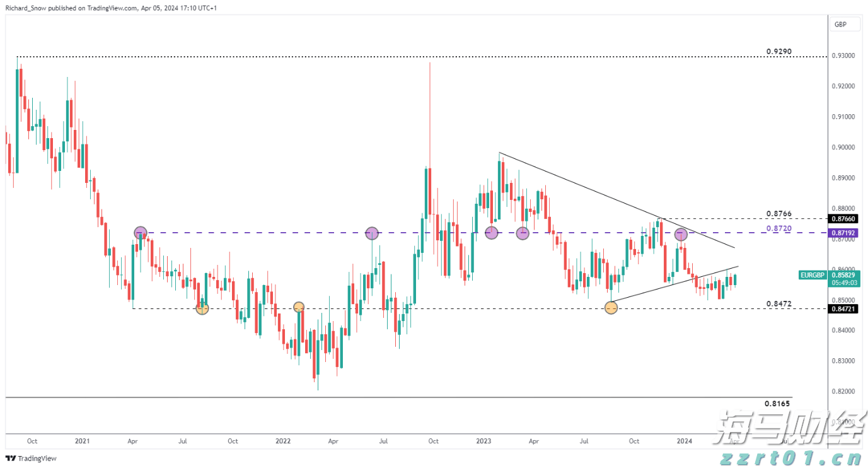Image resolution: width=868 pixels, height=468 pixels.
Task: Select the purple 0.8720 level label
Action: [778, 228]
